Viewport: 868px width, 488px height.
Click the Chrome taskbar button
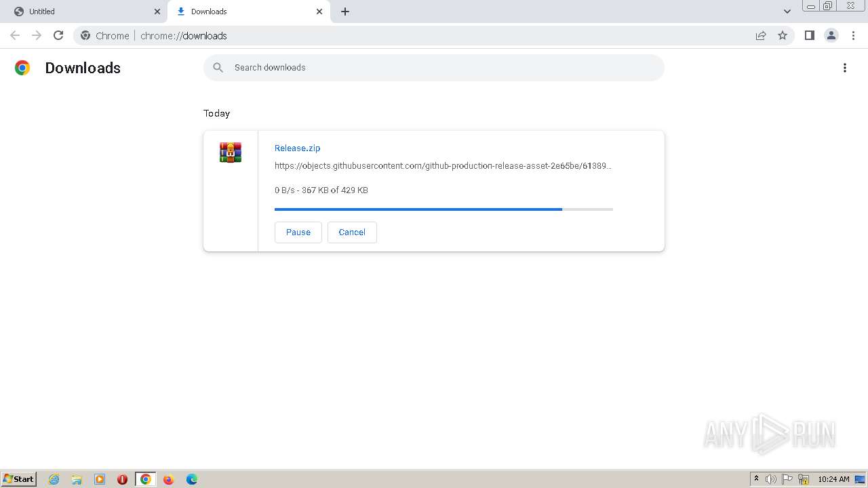145,479
